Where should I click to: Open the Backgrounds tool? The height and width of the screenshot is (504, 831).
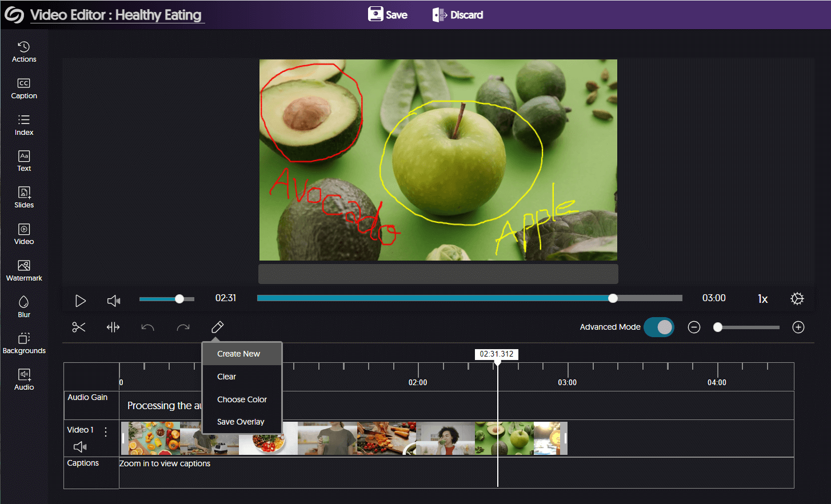24,343
